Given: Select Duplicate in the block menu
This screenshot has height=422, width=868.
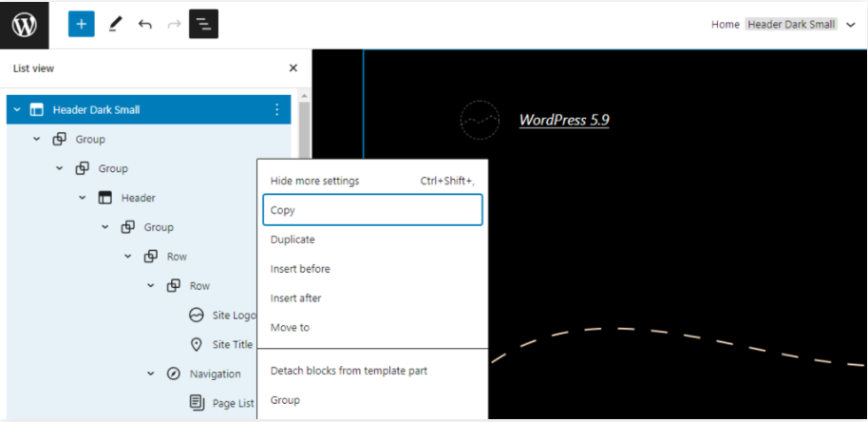Looking at the screenshot, I should pos(292,240).
